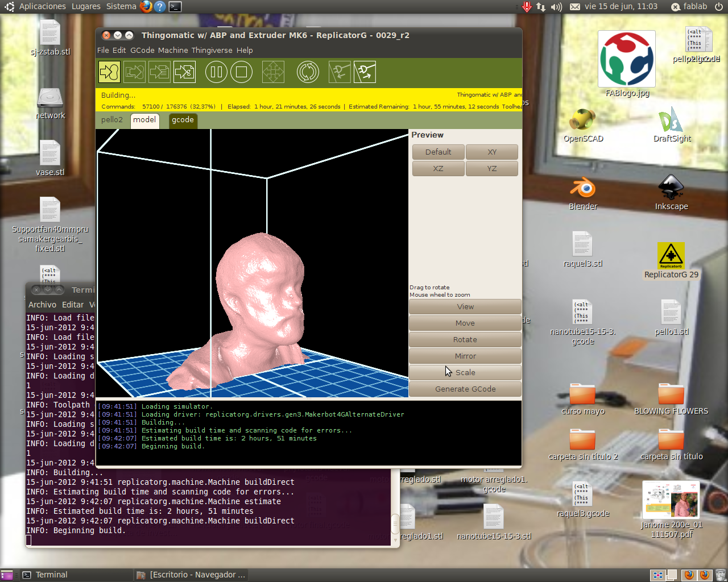Pause the running build
This screenshot has width=728, height=582.
click(216, 72)
